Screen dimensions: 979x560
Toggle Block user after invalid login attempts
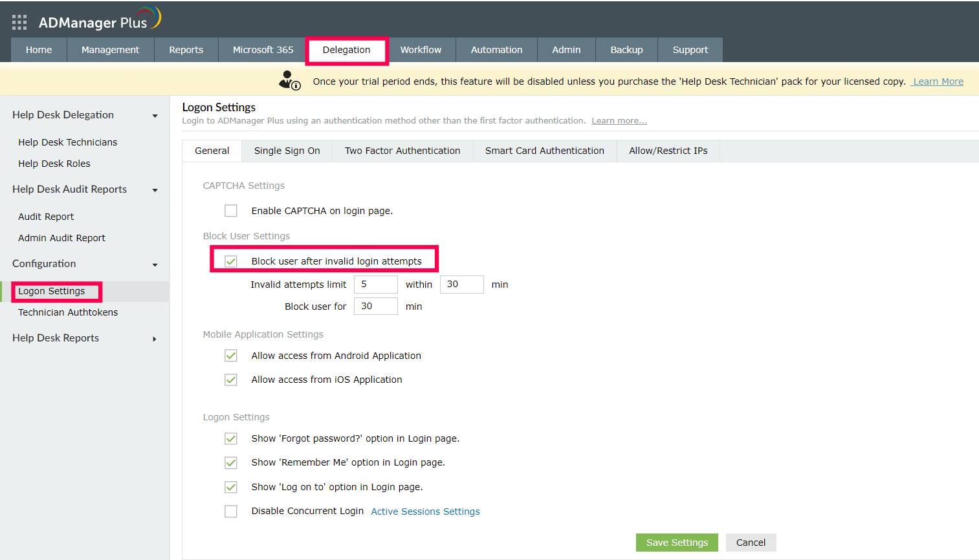pos(231,261)
